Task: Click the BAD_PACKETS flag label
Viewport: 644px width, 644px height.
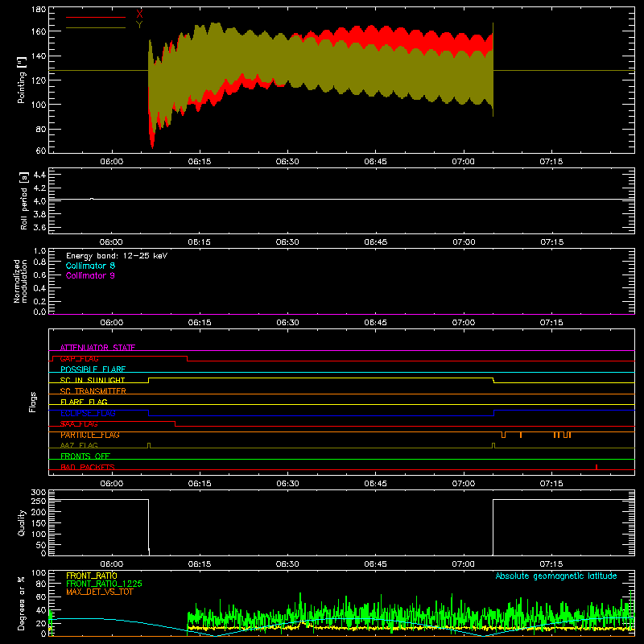Action: tap(88, 467)
